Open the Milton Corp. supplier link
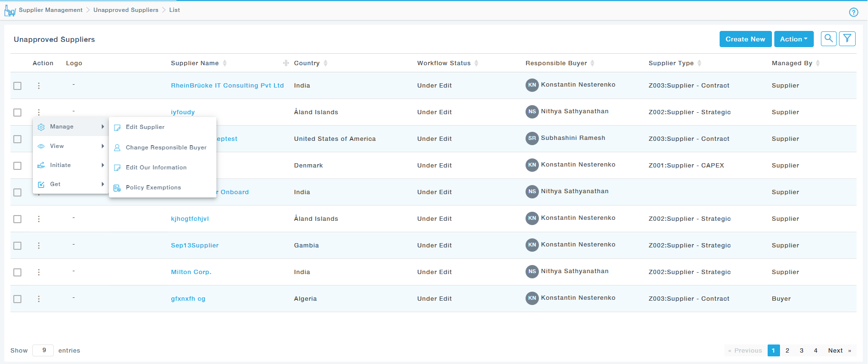868x364 pixels. click(191, 272)
